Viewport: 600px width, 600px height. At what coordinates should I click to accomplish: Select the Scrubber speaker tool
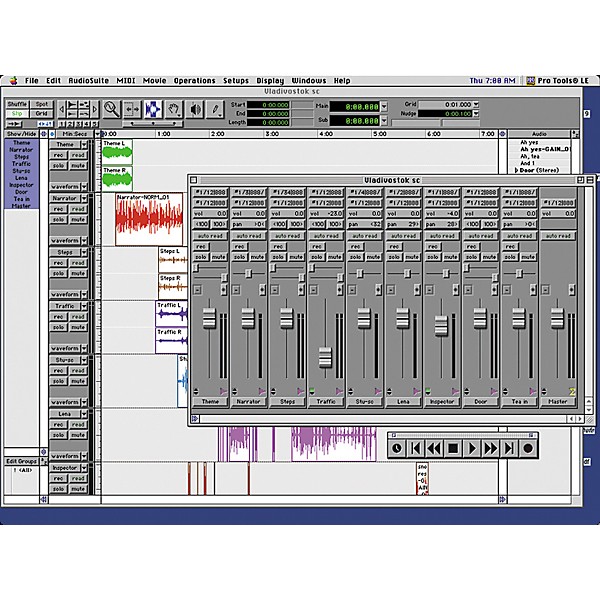coord(195,109)
